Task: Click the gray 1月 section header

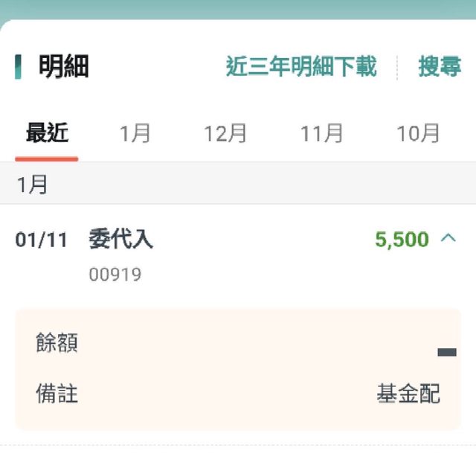Action: point(238,184)
